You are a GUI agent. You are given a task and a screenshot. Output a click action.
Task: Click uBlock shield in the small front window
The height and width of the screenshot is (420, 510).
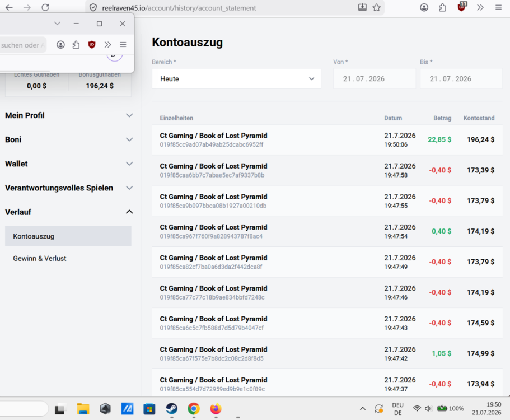92,45
